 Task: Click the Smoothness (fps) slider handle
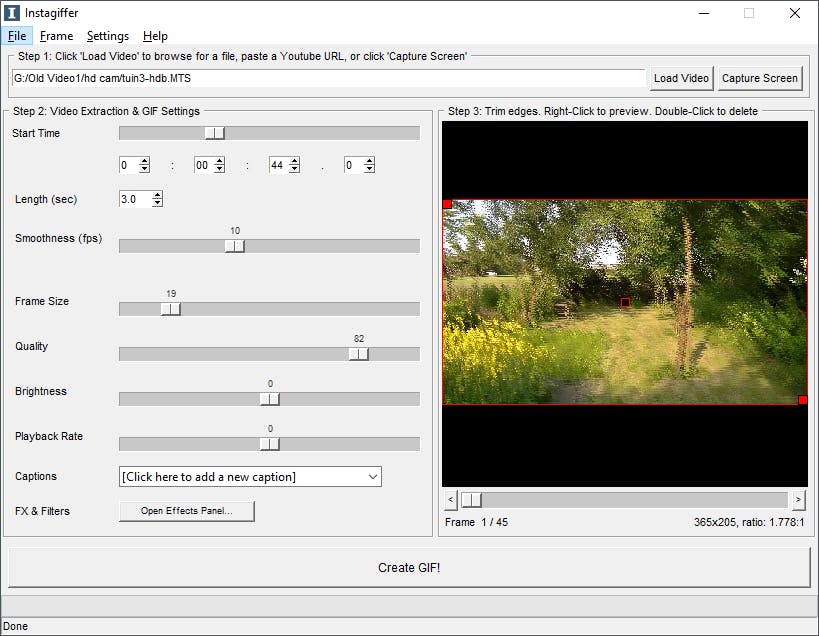coord(235,246)
